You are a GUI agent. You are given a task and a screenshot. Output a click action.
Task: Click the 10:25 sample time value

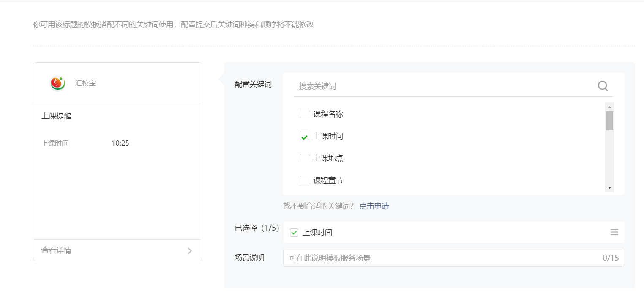point(120,143)
